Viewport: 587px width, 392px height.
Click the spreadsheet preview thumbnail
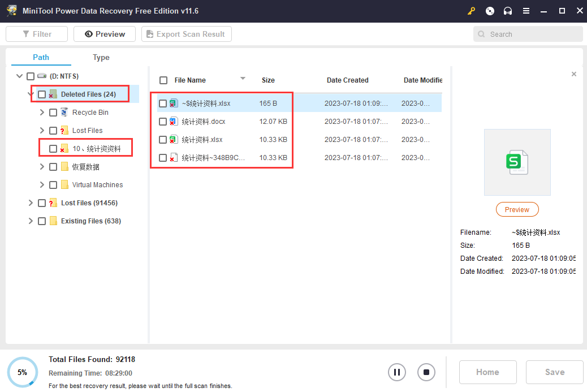517,162
